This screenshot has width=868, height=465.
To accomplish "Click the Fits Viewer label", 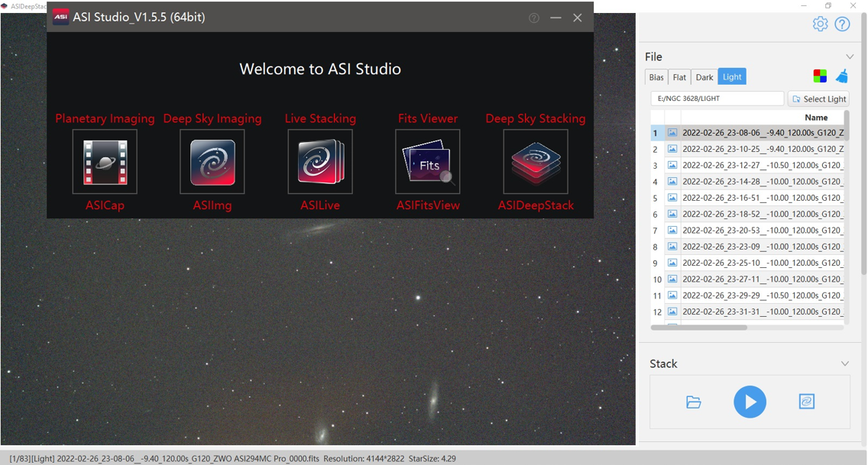I will tap(427, 118).
